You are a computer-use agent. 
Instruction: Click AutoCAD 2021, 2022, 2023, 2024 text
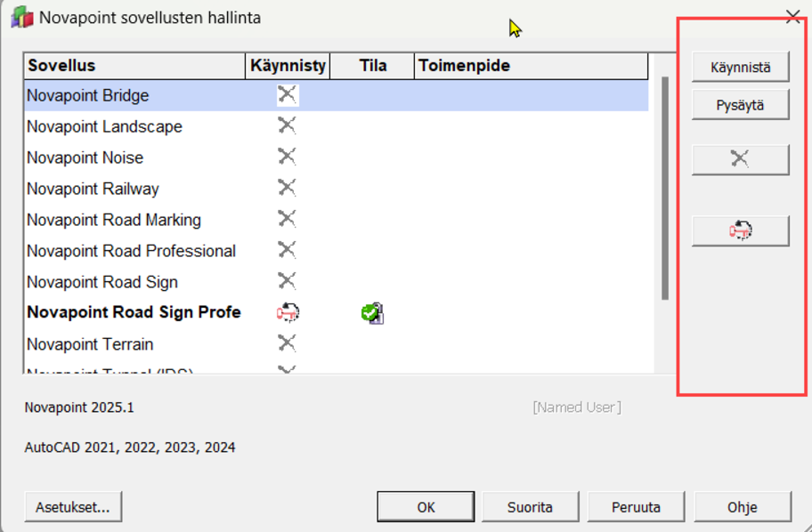coord(130,447)
